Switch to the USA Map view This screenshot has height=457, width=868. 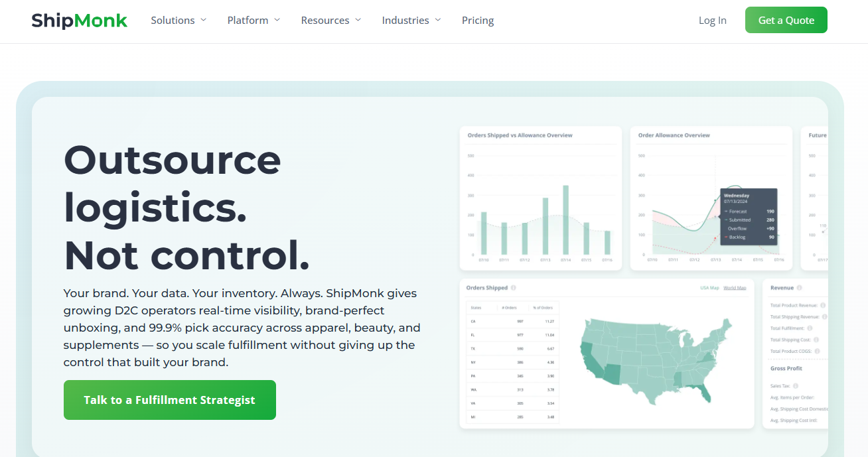coord(709,288)
